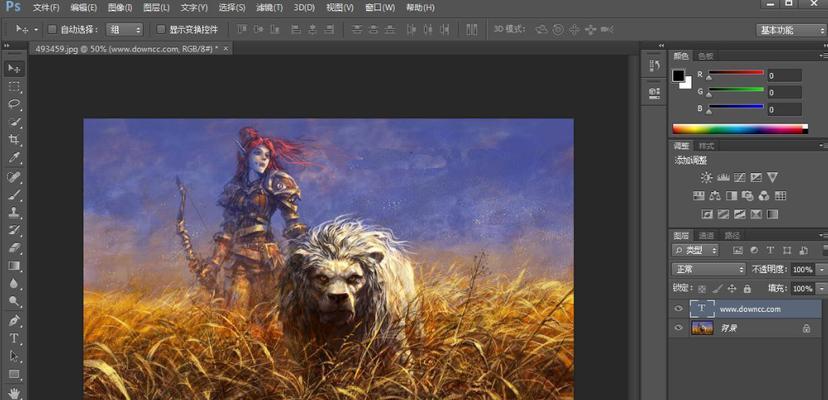Select the 背景 layer thumbnail
This screenshot has width=828, height=400.
tap(702, 328)
